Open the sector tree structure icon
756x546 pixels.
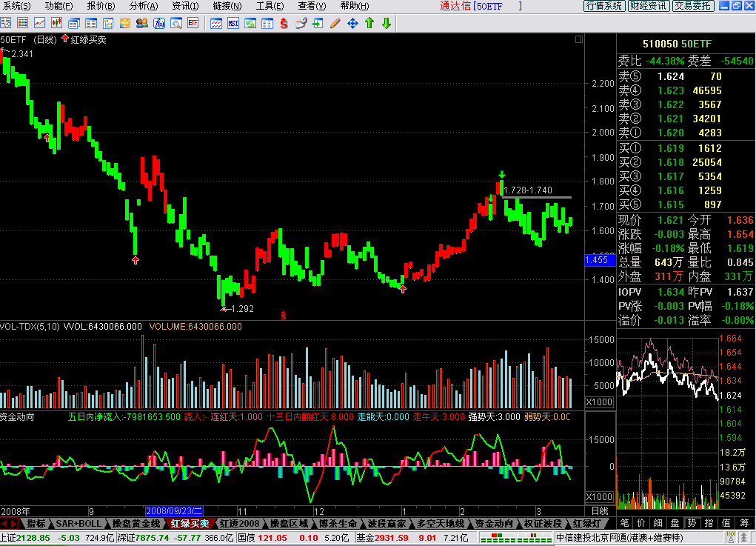point(108,23)
